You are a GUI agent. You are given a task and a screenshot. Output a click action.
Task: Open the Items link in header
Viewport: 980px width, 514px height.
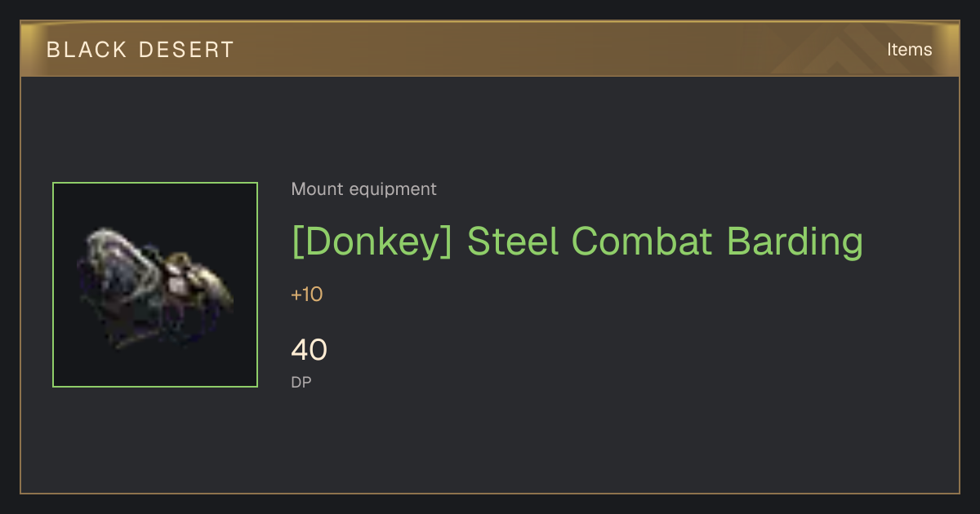(909, 50)
